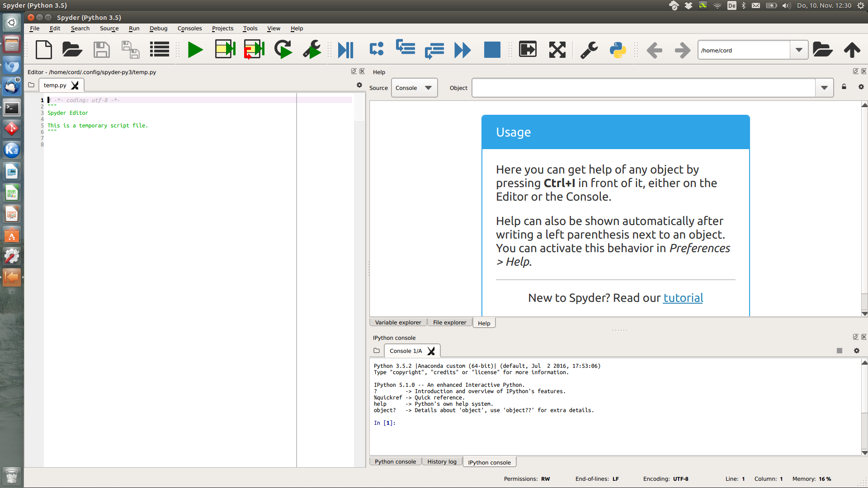Open the Source Console dropdown
Screen dimensions: 868x488
414,88
